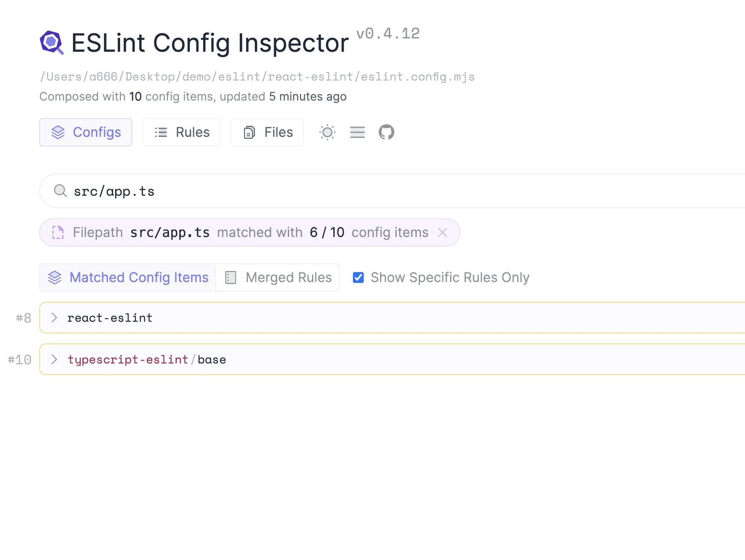Click the Configs tab
This screenshot has width=745, height=560.
86,132
